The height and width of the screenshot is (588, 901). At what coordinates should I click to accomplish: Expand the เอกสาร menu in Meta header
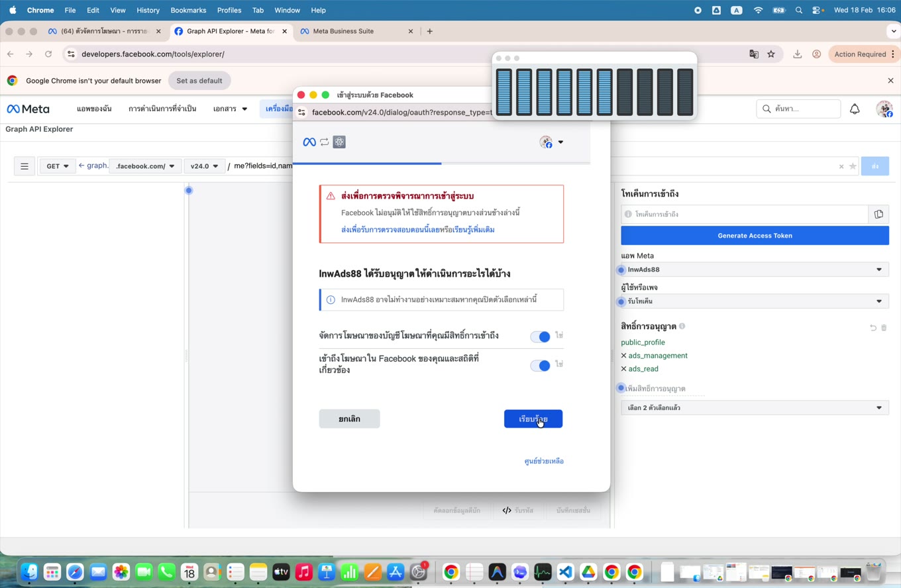pyautogui.click(x=230, y=109)
